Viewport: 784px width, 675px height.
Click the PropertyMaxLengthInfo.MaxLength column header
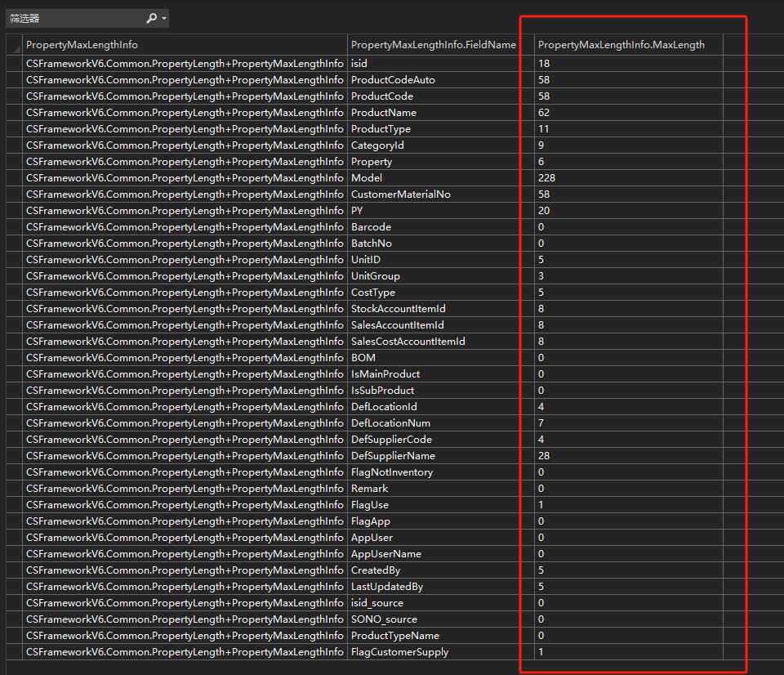(621, 45)
